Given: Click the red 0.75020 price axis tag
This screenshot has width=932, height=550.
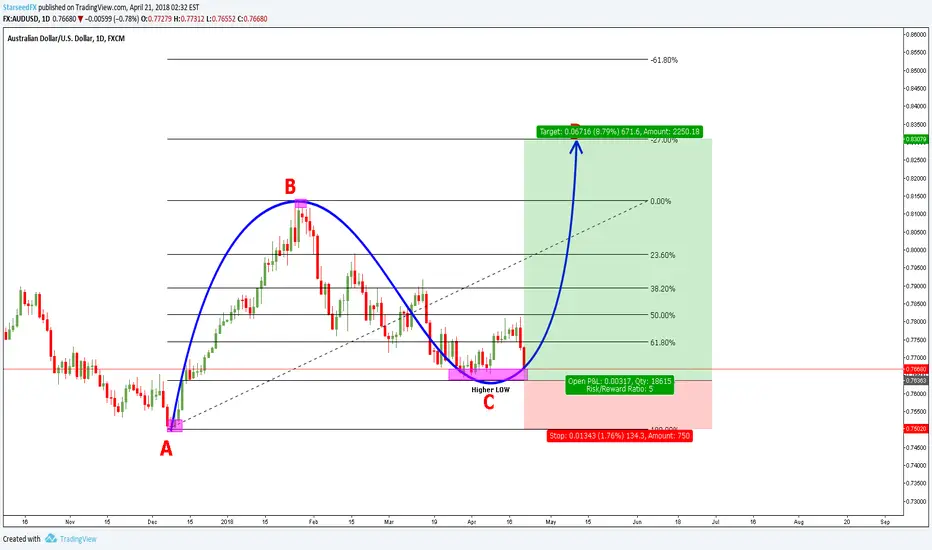Looking at the screenshot, I should click(915, 428).
